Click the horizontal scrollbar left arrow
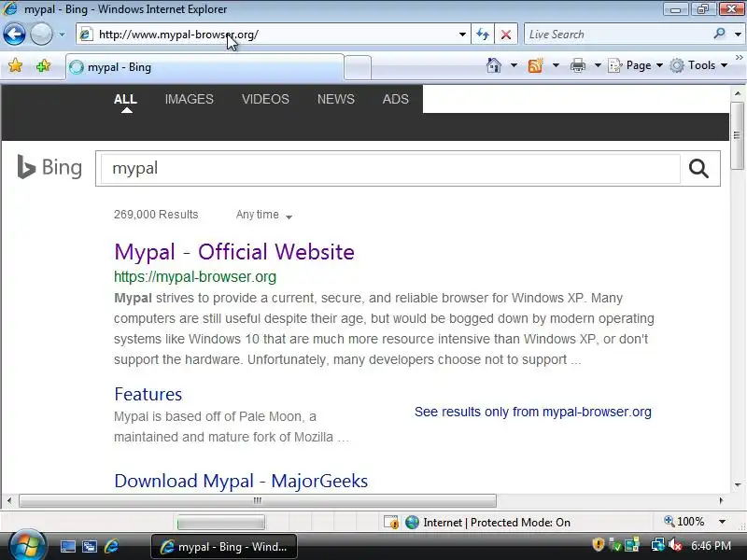Image resolution: width=747 pixels, height=560 pixels. (8, 500)
